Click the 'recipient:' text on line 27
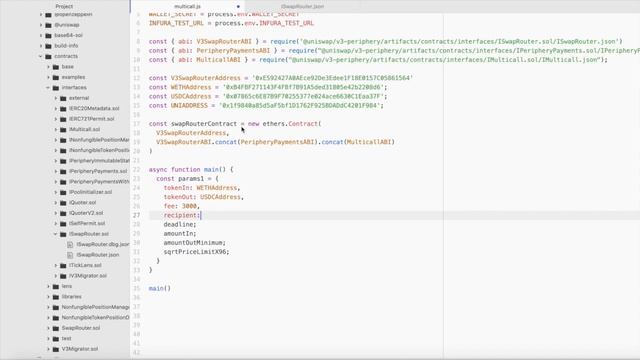Viewport: 640px width, 360px height. (x=182, y=215)
